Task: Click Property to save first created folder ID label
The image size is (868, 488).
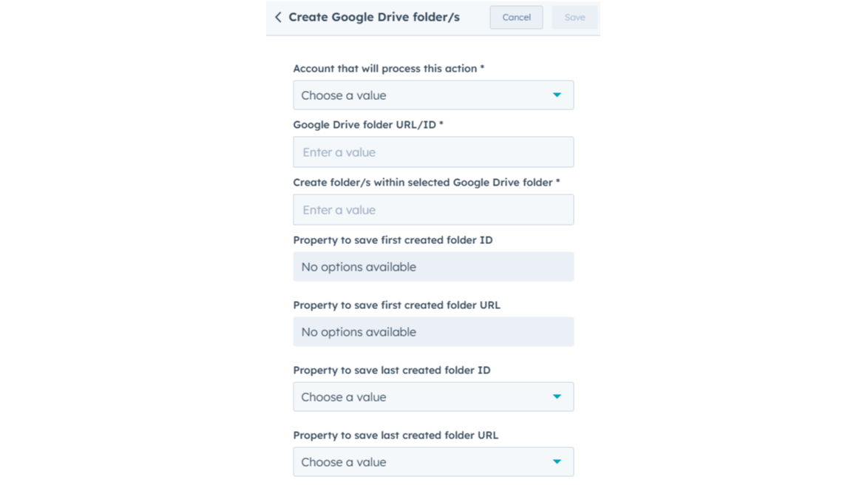Action: tap(393, 240)
